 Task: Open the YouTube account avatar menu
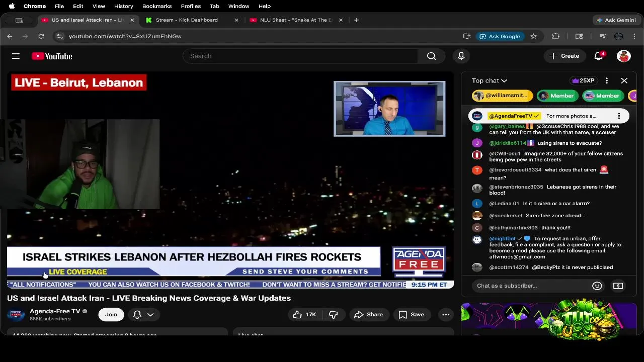point(624,56)
